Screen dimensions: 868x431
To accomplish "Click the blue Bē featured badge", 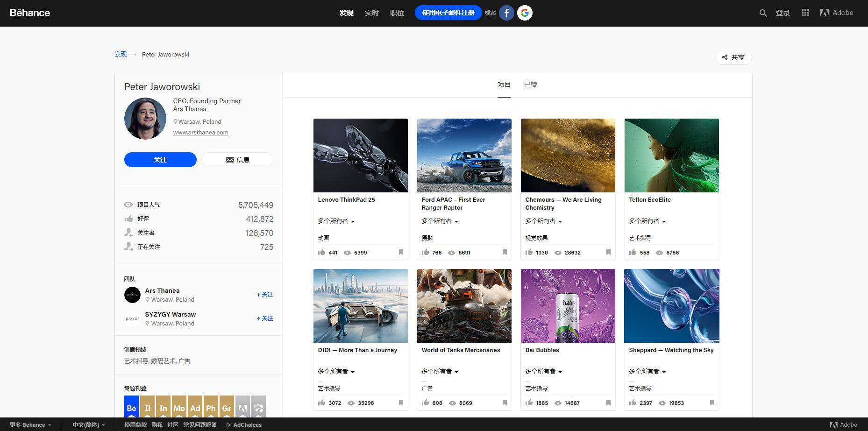I will click(x=131, y=407).
